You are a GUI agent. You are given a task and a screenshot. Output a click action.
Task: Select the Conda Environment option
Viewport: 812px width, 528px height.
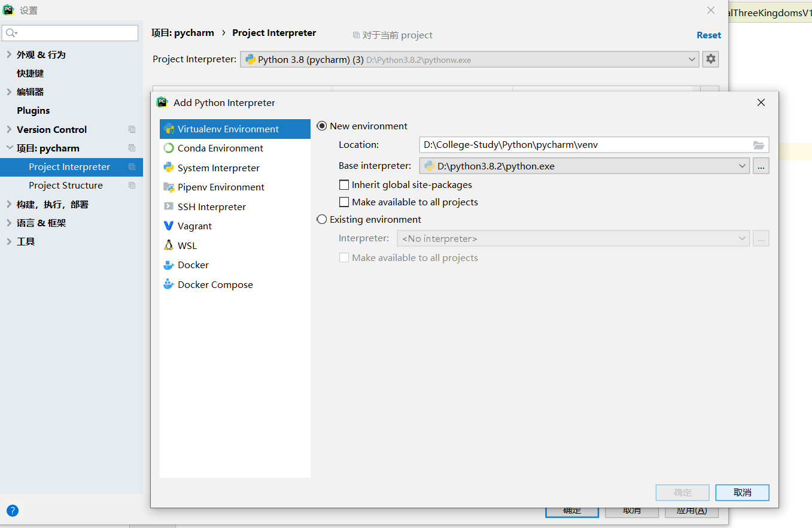[x=220, y=148]
